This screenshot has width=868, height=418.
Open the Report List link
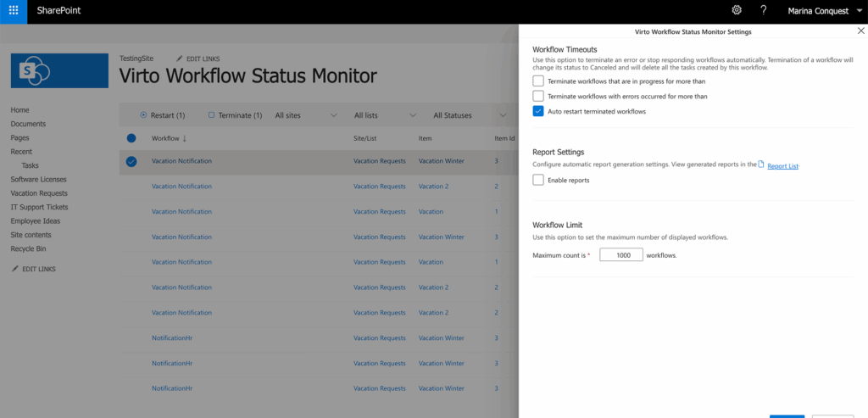pos(782,166)
